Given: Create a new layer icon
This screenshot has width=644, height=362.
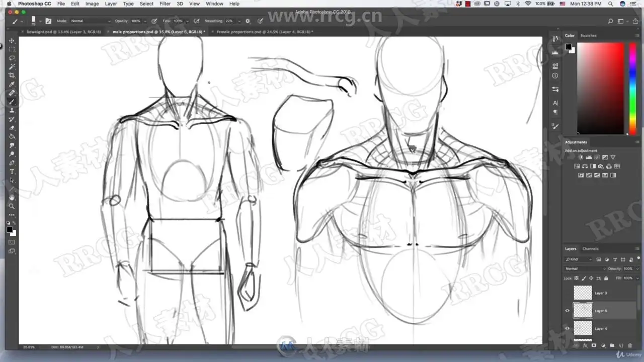Looking at the screenshot, I should 621,346.
